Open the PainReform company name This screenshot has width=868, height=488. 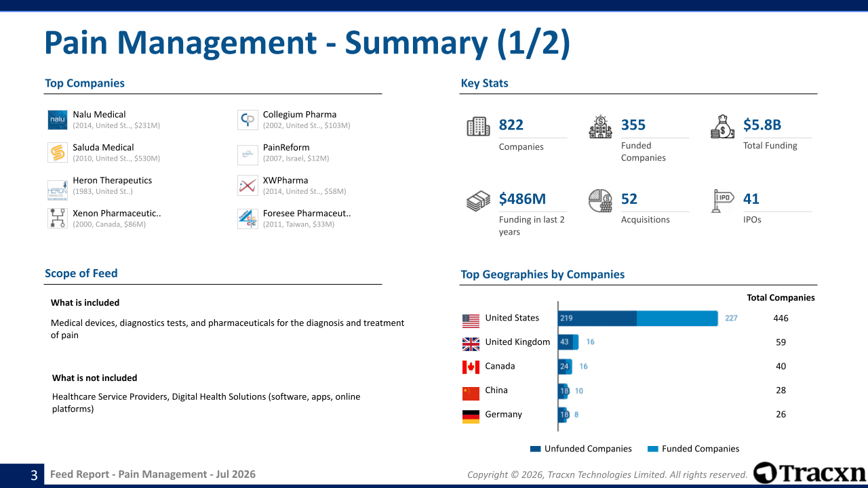coord(286,148)
